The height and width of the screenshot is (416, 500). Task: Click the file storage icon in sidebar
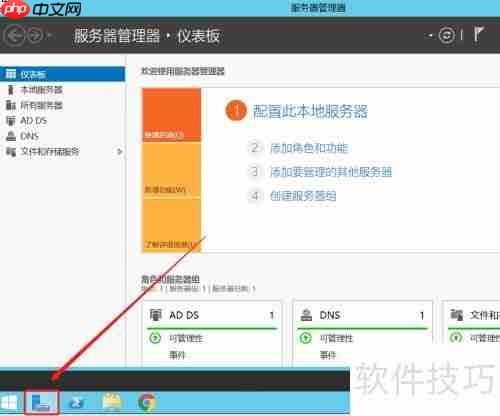tap(11, 152)
